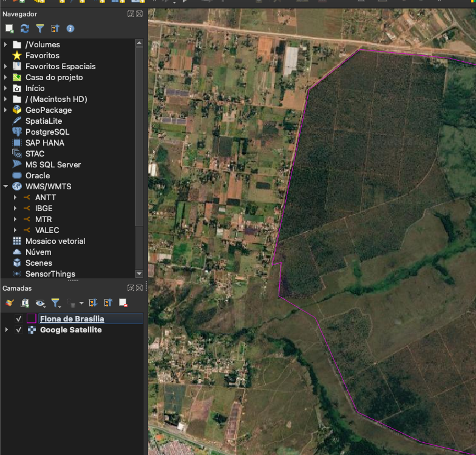Expand the VALEC WMS connection

point(15,231)
